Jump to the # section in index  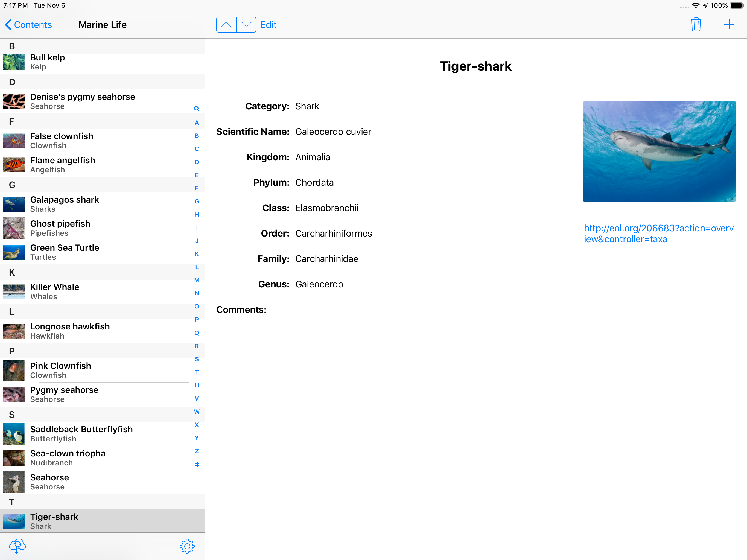[197, 464]
